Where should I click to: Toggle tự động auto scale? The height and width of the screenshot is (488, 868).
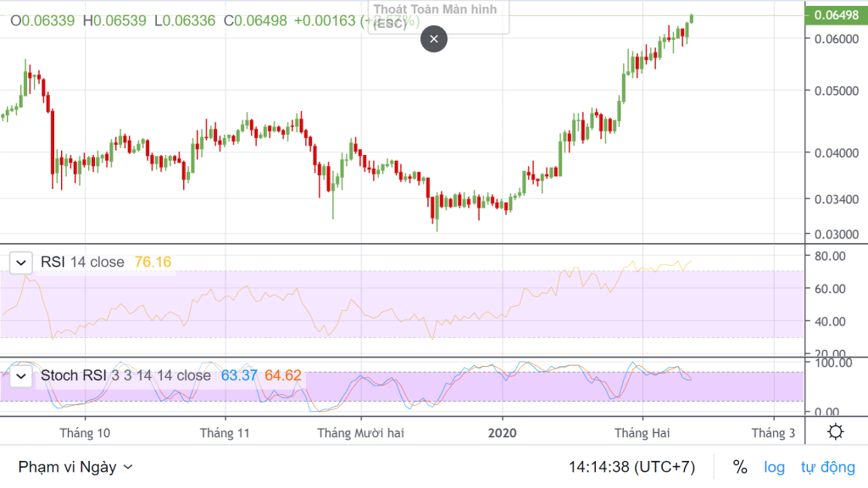coord(826,467)
